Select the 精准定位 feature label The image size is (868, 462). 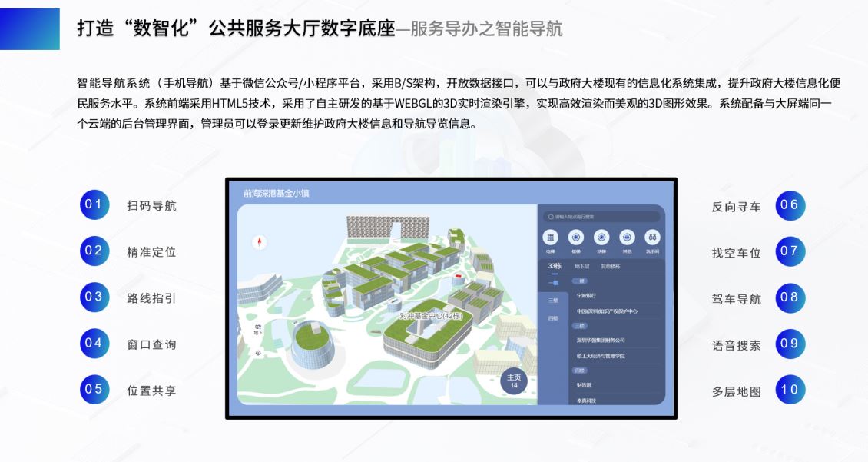(x=151, y=252)
